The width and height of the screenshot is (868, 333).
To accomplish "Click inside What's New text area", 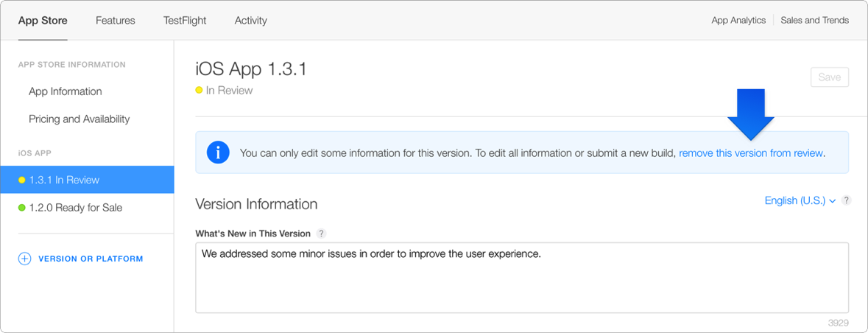I will [522, 278].
